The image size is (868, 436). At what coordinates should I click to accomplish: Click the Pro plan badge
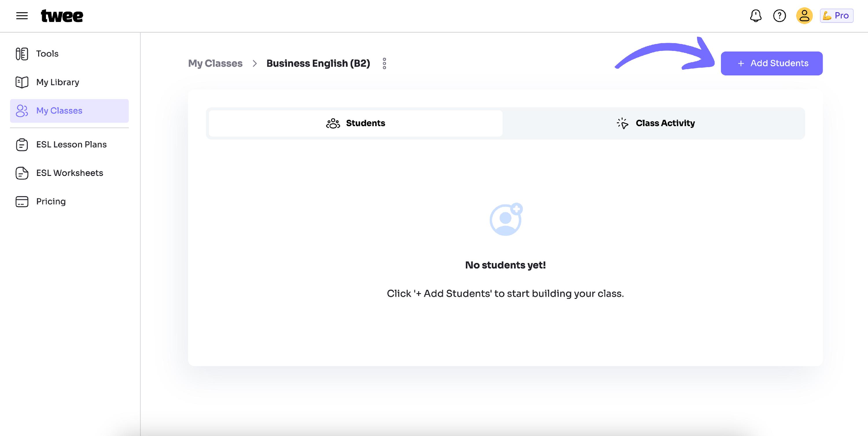pos(836,16)
